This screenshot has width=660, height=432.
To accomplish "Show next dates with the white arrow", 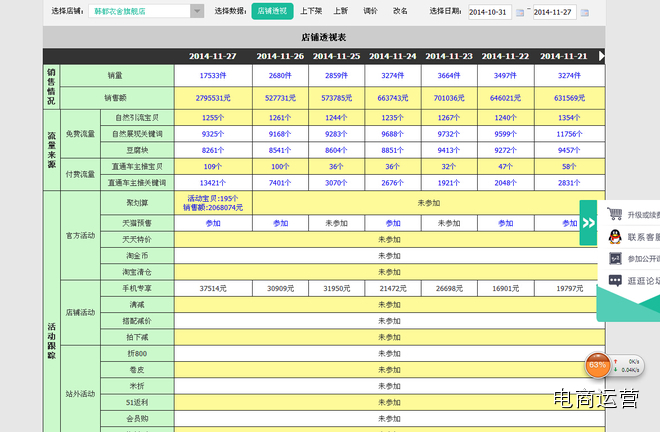I will tap(601, 56).
